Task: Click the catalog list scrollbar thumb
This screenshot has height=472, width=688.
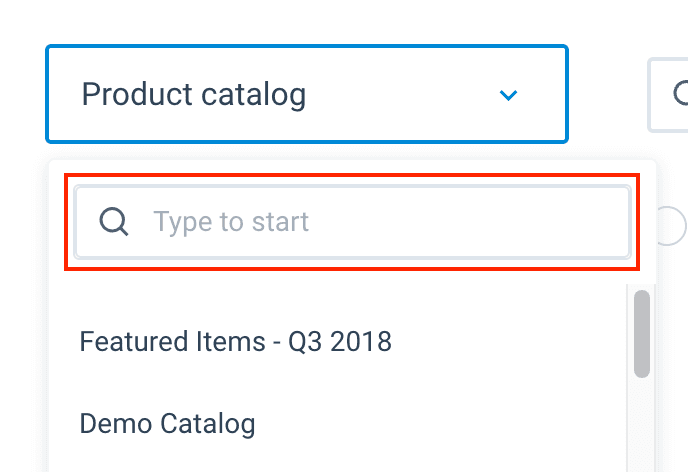Action: (x=642, y=333)
